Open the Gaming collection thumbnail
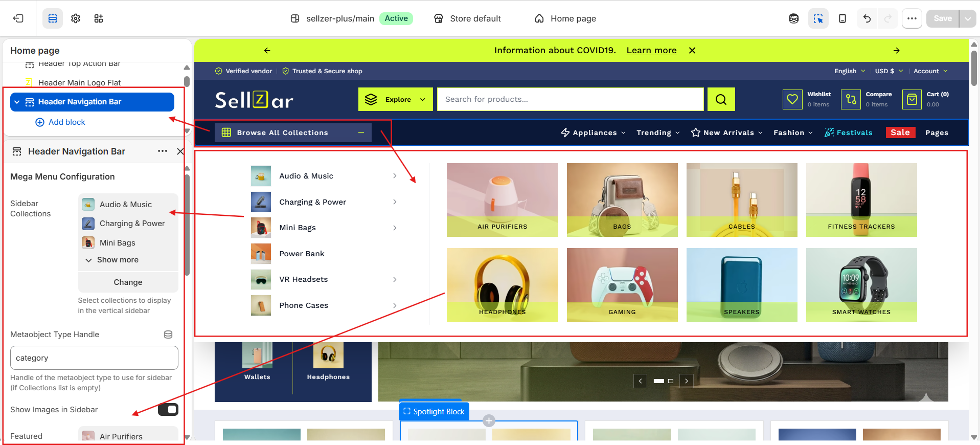The width and height of the screenshot is (980, 445). tap(622, 285)
